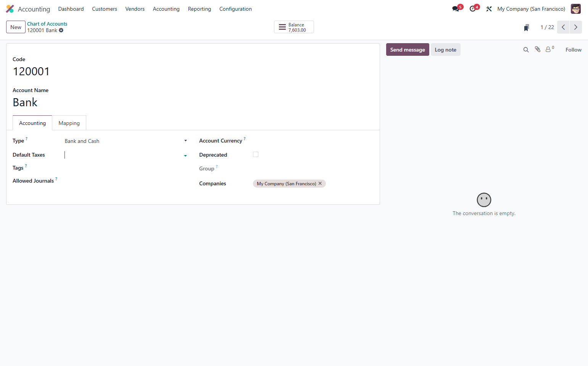The height and width of the screenshot is (366, 588).
Task: Click the Follow button
Action: click(574, 50)
